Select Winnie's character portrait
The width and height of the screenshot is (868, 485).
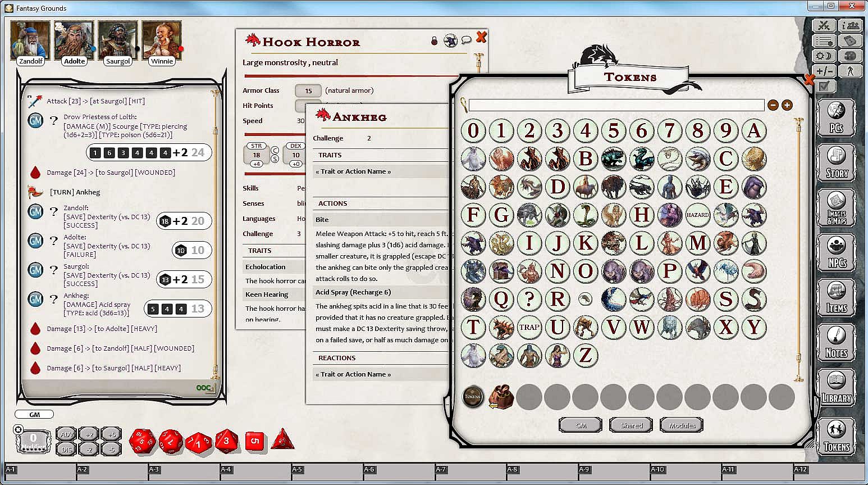pyautogui.click(x=162, y=39)
